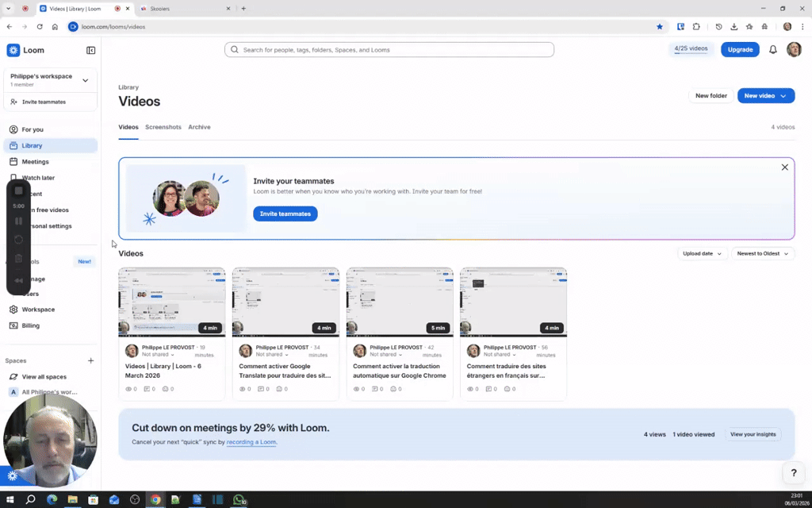Screen dimensions: 812x508
Task: Bookmark page with the star icon
Action: click(660, 26)
